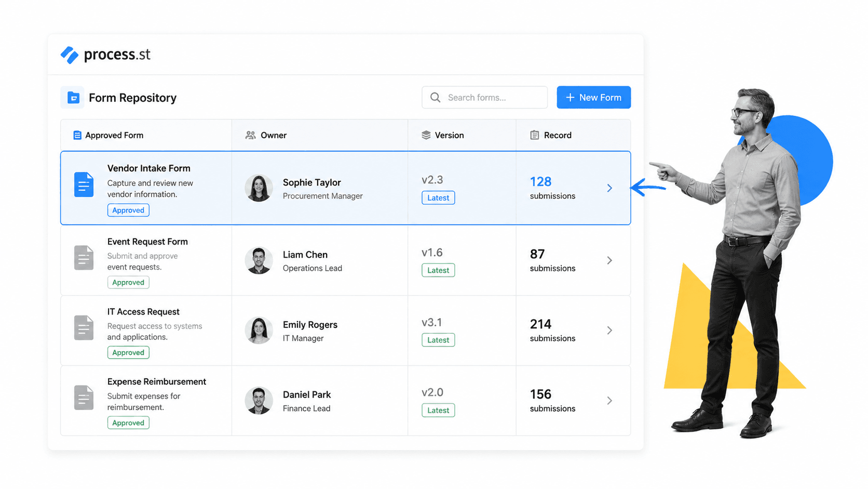Viewport: 868px width, 489px height.
Task: Click the Form Repository folder icon
Action: tap(73, 98)
